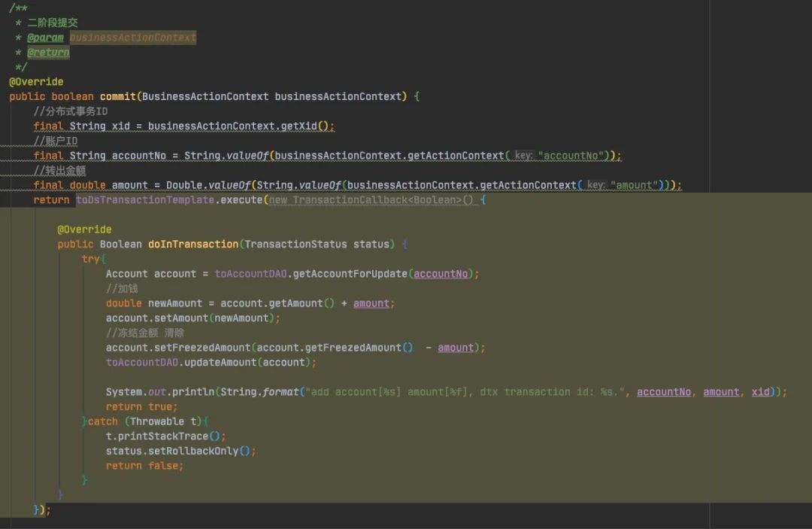Click the TransactionCallback<Boolean> anonymous class
This screenshot has height=529, width=812.
pyautogui.click(x=374, y=200)
